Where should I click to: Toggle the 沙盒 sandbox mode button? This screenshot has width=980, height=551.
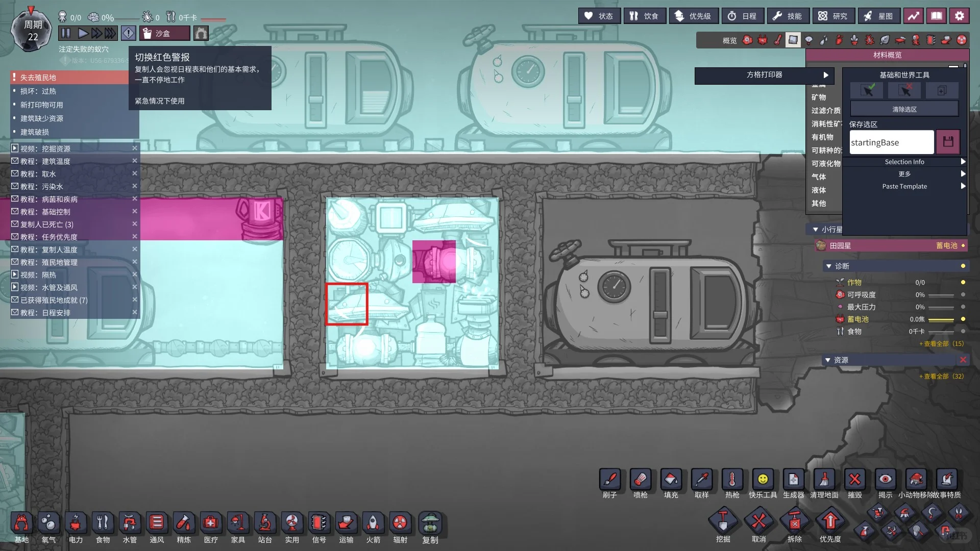point(164,34)
